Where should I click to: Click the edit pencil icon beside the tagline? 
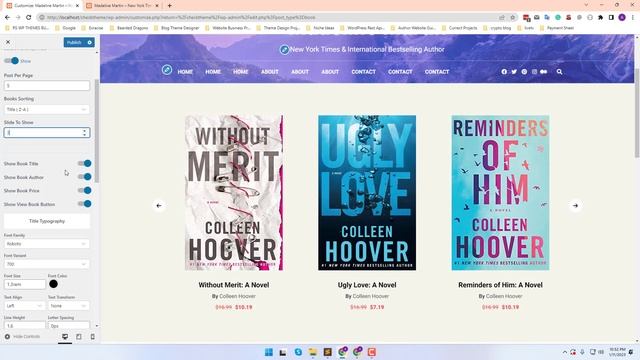(x=284, y=50)
